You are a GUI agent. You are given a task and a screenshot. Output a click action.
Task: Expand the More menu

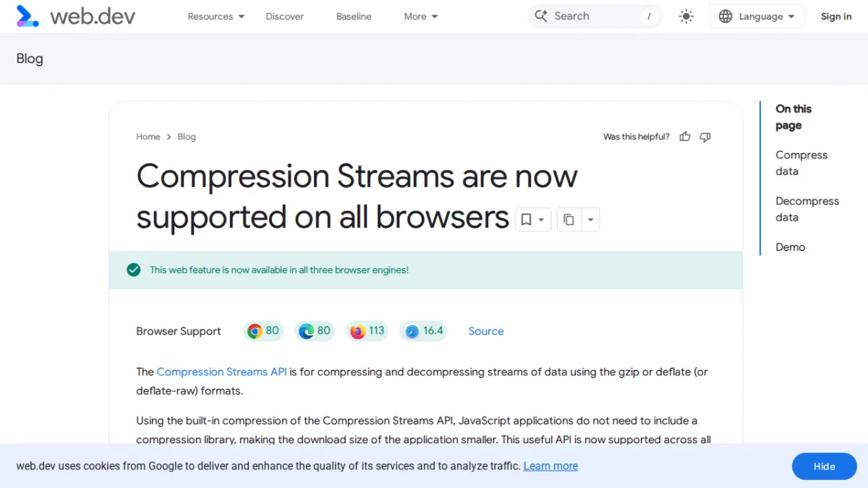pos(421,16)
